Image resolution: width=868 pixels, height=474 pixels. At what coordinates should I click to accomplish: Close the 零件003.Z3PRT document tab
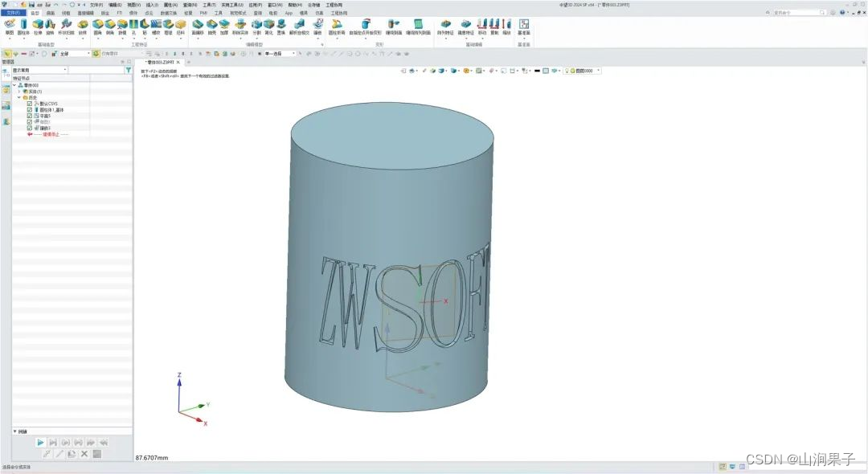pos(178,63)
